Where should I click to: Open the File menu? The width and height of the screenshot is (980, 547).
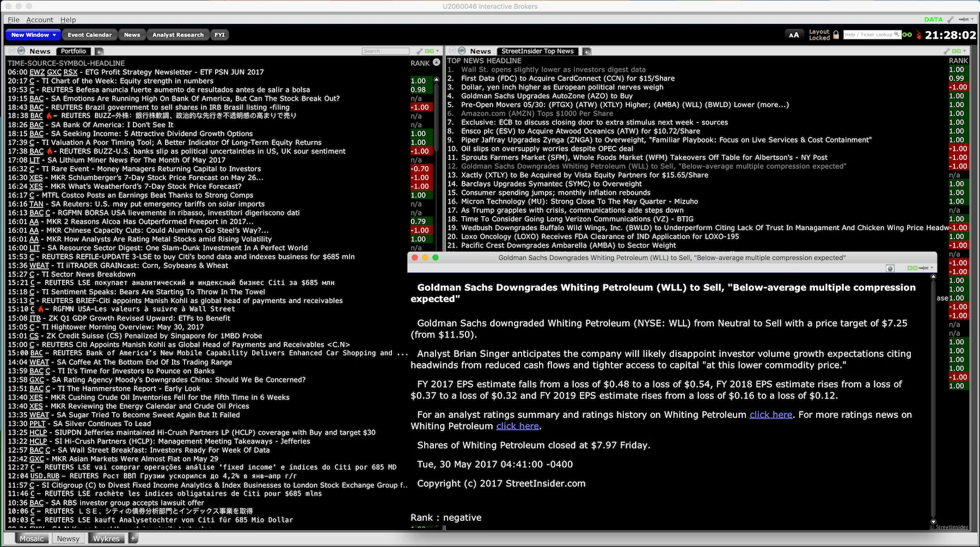14,20
